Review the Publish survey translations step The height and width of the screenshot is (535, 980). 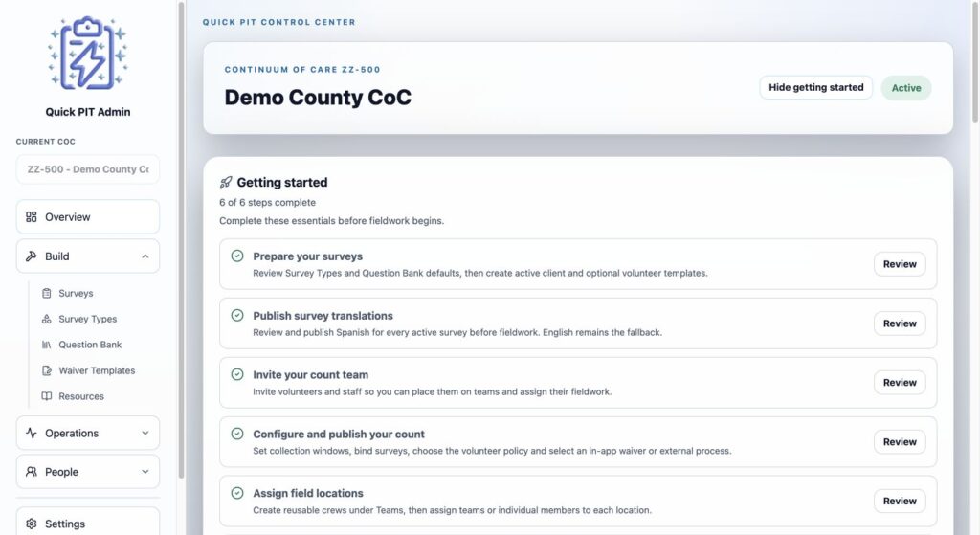click(x=900, y=323)
